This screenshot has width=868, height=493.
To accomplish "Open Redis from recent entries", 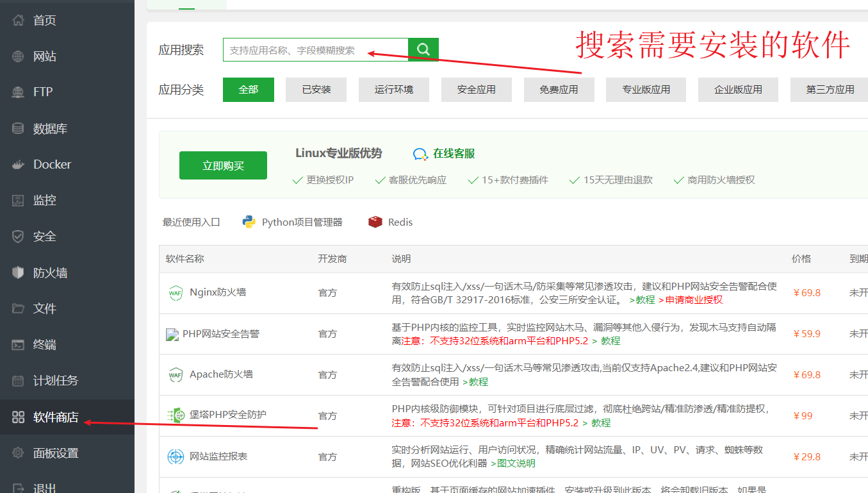I will (400, 222).
